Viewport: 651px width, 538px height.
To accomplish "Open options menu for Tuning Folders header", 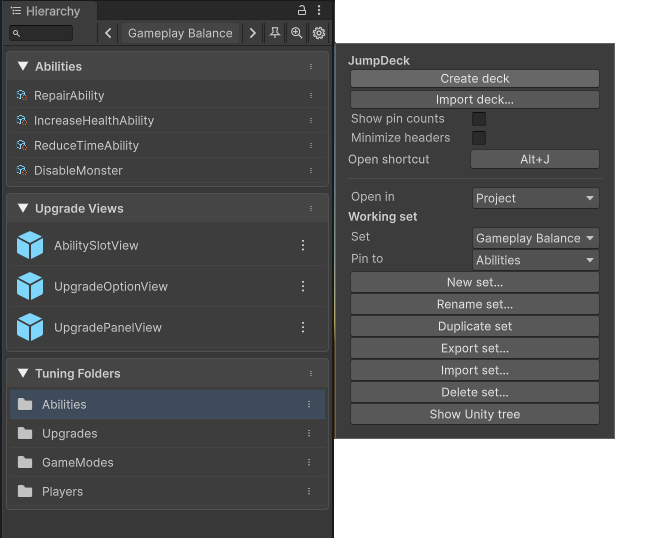I will click(311, 374).
